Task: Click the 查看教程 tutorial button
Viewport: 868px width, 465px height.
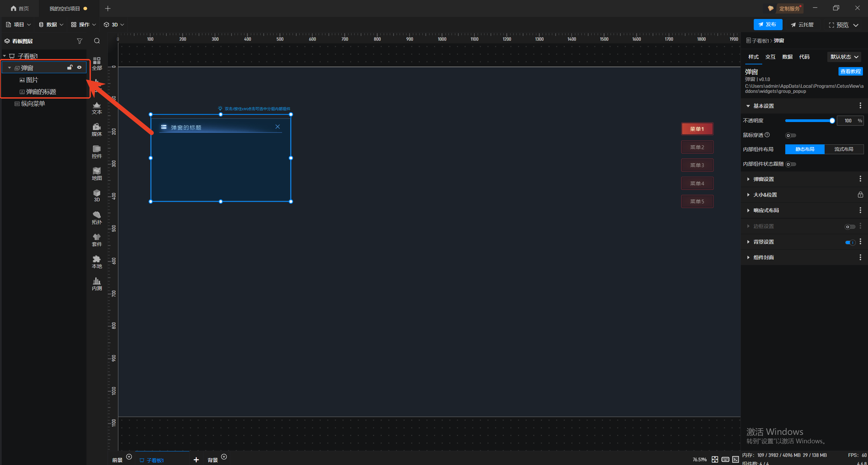Action: point(850,72)
